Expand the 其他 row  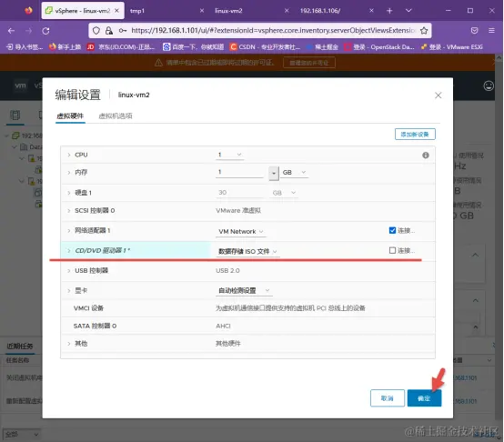[69, 344]
